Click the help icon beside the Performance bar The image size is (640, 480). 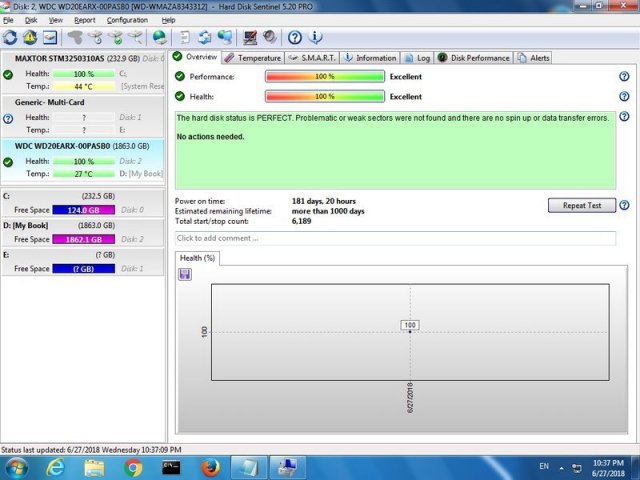coord(624,77)
